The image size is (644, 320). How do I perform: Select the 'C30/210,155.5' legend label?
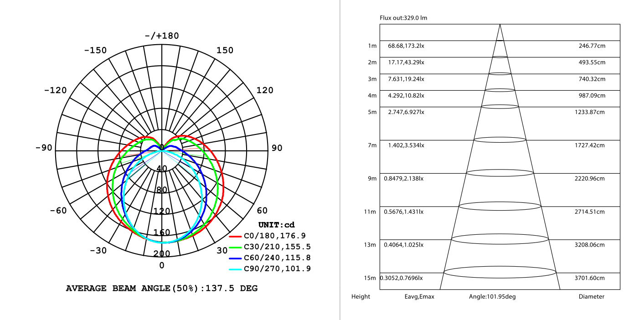click(278, 247)
